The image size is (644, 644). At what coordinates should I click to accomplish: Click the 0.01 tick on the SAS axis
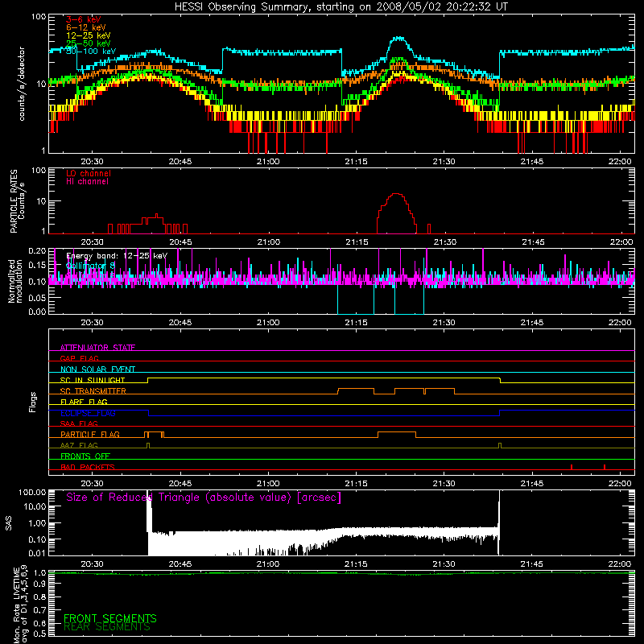click(x=37, y=553)
